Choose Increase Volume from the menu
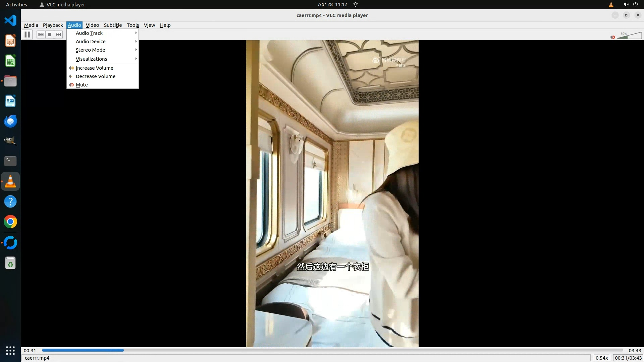Viewport: 644px width, 362px height. pos(94,68)
